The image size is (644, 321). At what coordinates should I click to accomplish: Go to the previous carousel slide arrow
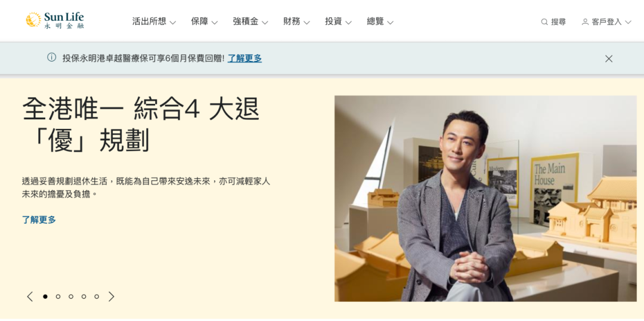30,297
